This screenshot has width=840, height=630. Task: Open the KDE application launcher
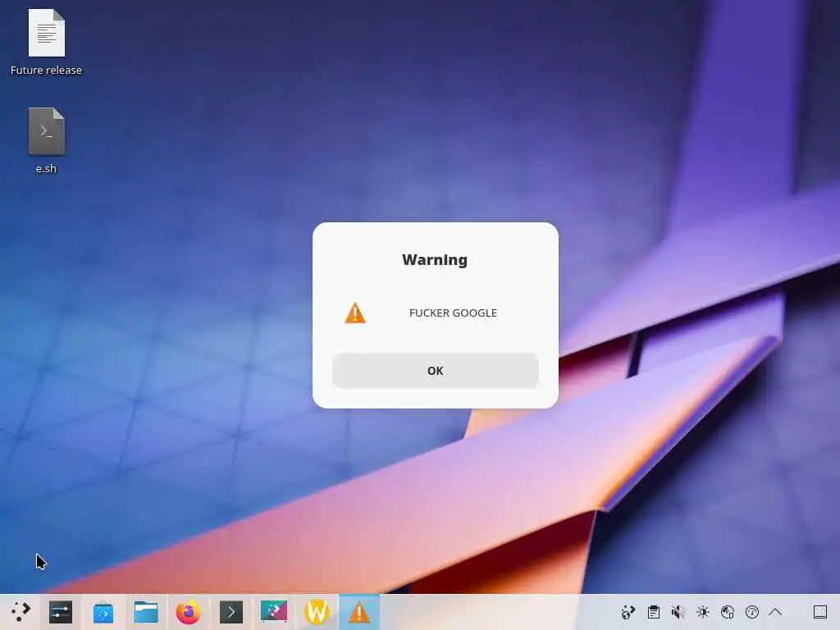21,612
